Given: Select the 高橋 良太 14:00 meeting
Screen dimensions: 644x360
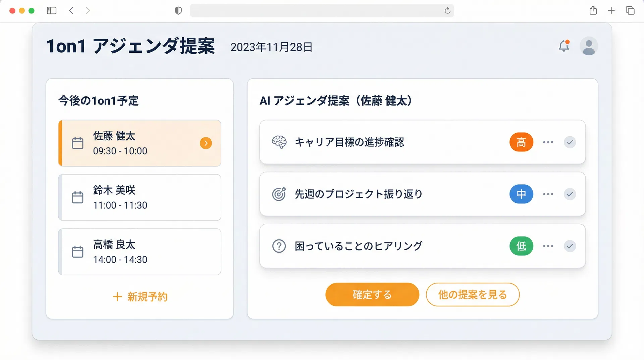Looking at the screenshot, I should click(140, 252).
